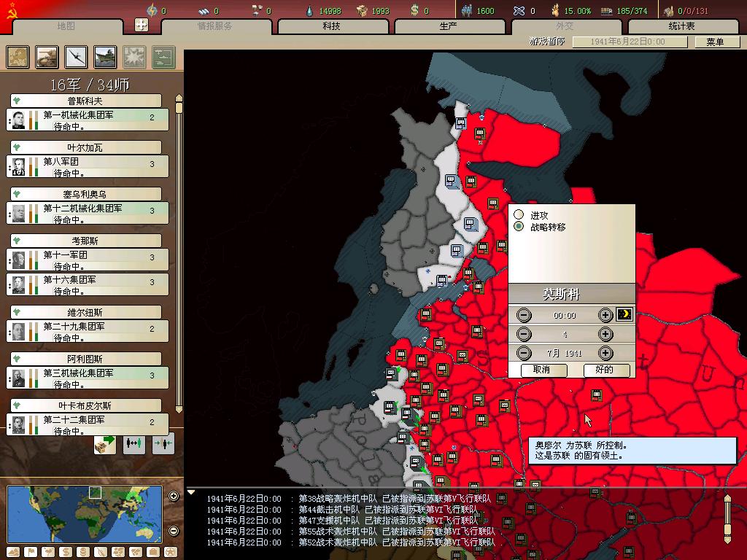Decrease the month 7月 1941 with minus
Image resolution: width=747 pixels, height=560 pixels.
point(524,353)
